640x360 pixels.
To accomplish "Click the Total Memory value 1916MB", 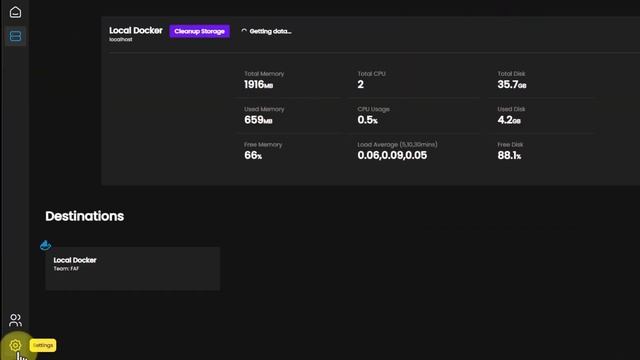I will click(x=258, y=84).
